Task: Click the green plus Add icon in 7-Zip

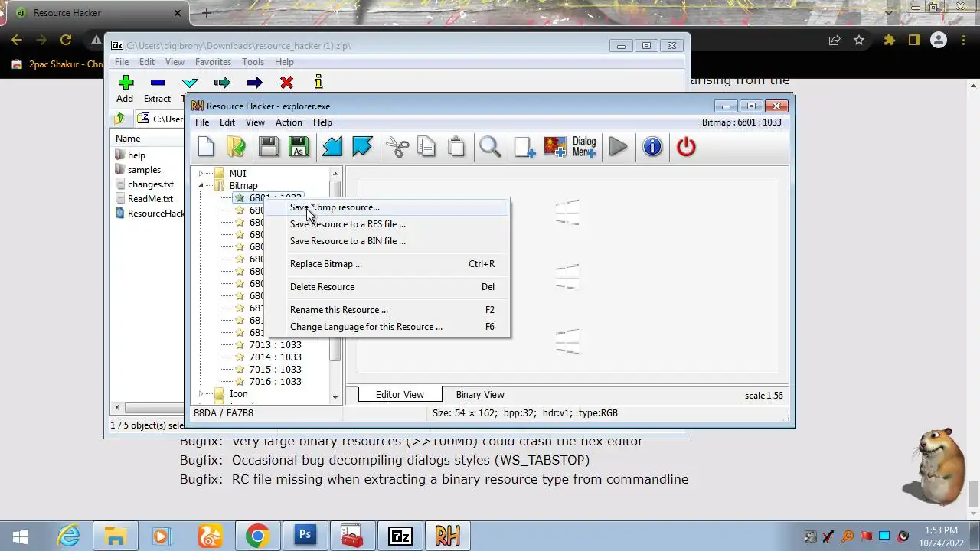Action: click(126, 83)
